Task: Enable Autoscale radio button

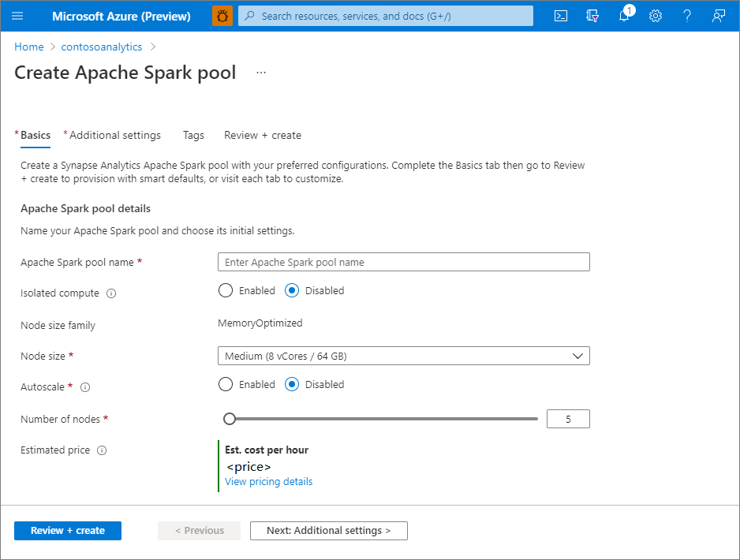Action: coord(226,385)
